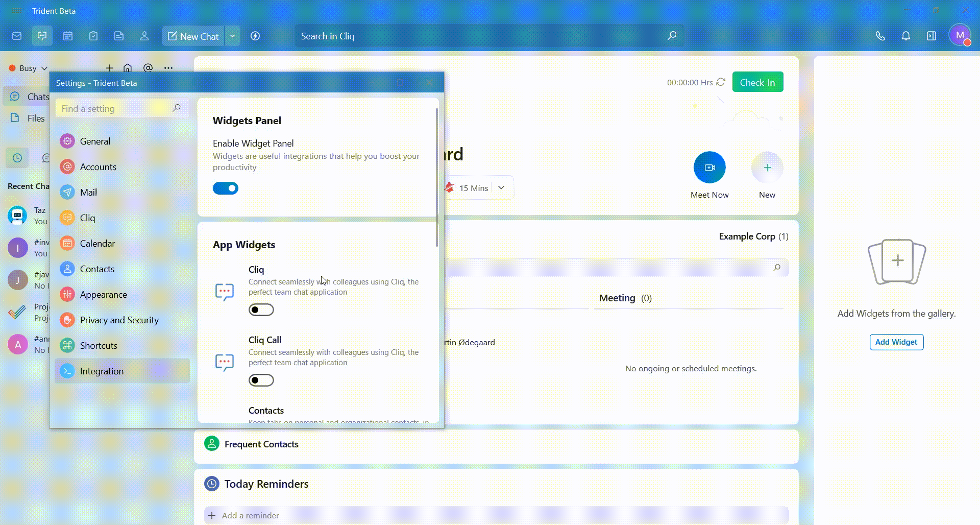Turn on the Cliq app widget toggle

point(261,310)
